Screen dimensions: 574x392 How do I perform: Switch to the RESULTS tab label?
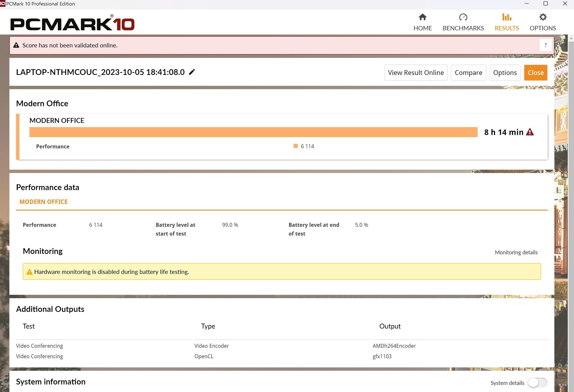pos(507,28)
